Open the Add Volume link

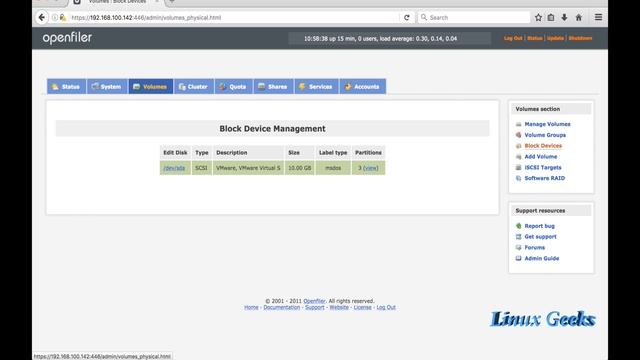540,157
